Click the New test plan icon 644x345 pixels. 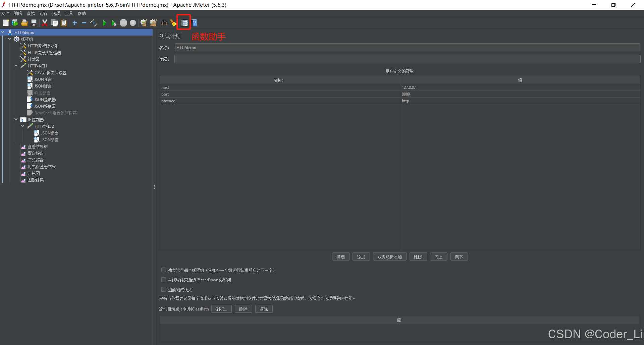6,23
